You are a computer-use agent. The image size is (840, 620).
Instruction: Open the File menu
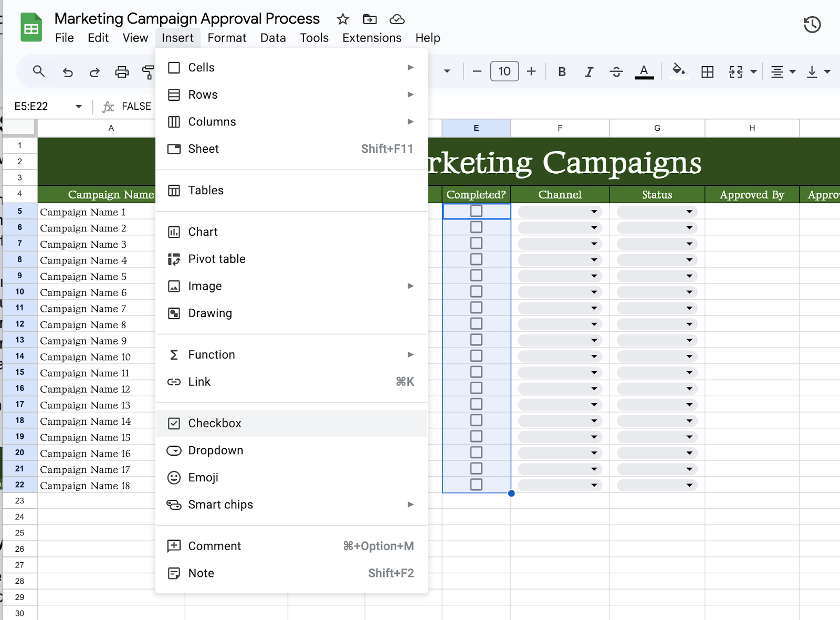(x=65, y=38)
